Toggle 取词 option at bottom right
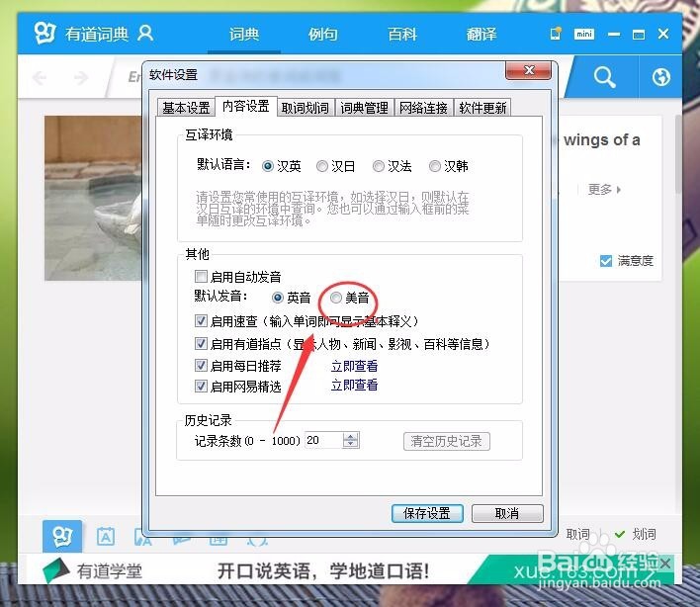 577,534
